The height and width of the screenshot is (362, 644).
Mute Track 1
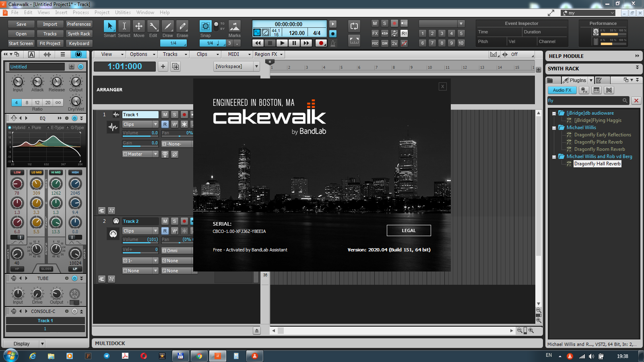click(165, 115)
